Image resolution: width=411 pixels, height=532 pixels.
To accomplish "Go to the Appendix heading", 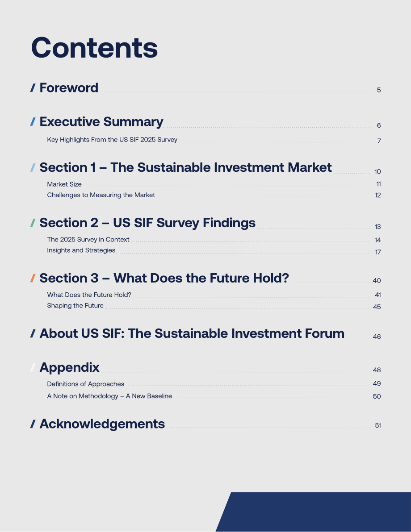I will click(69, 367).
